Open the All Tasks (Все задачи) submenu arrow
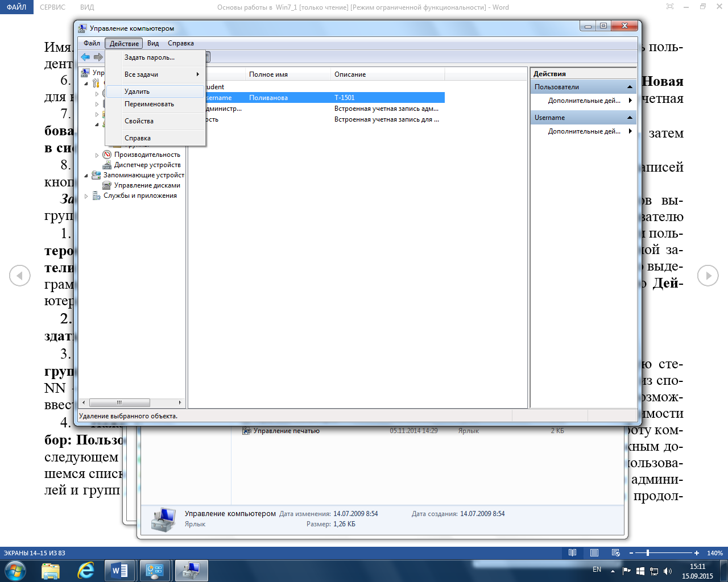The image size is (728, 582). [x=197, y=74]
